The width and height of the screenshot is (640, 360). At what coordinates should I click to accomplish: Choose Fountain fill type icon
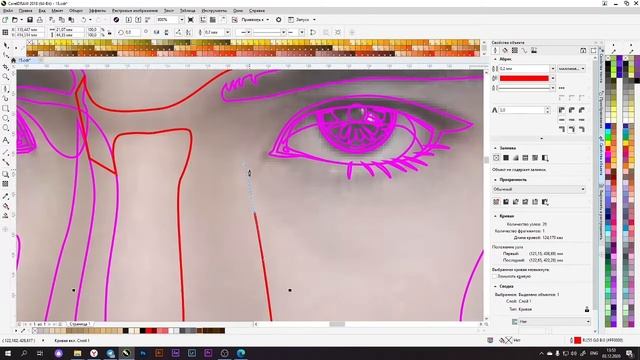pos(516,158)
